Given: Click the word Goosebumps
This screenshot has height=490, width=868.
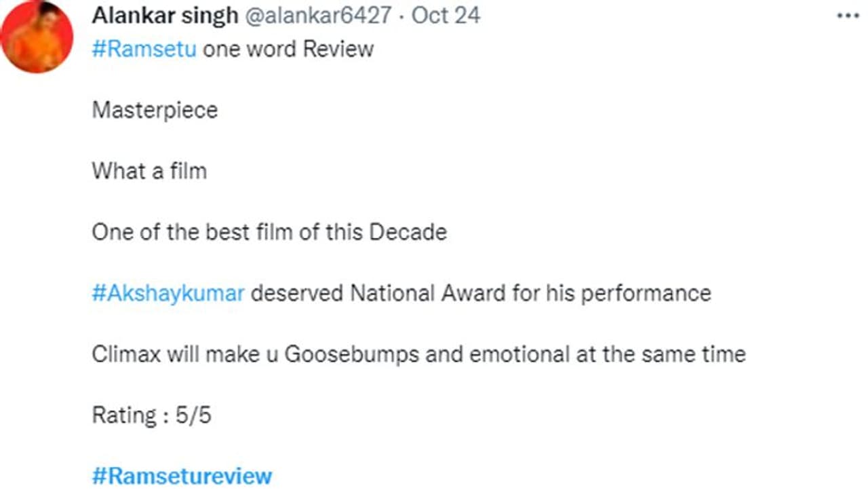Looking at the screenshot, I should tap(350, 354).
